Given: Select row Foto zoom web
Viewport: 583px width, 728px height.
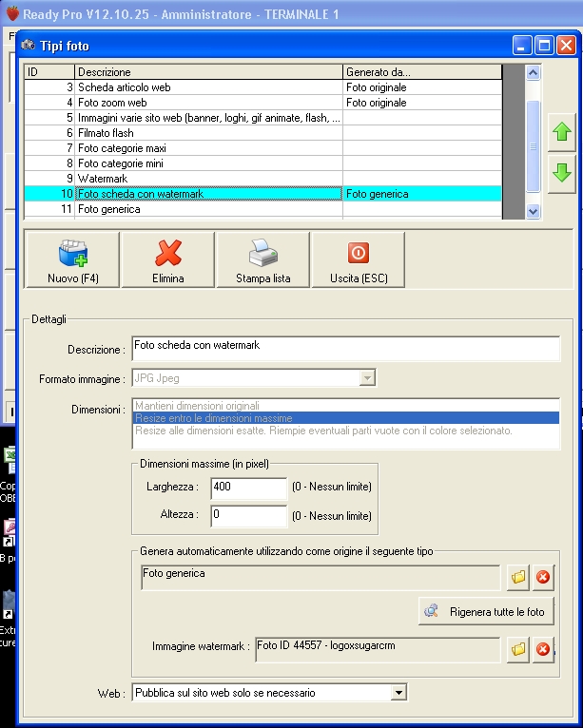Looking at the screenshot, I should (x=262, y=103).
